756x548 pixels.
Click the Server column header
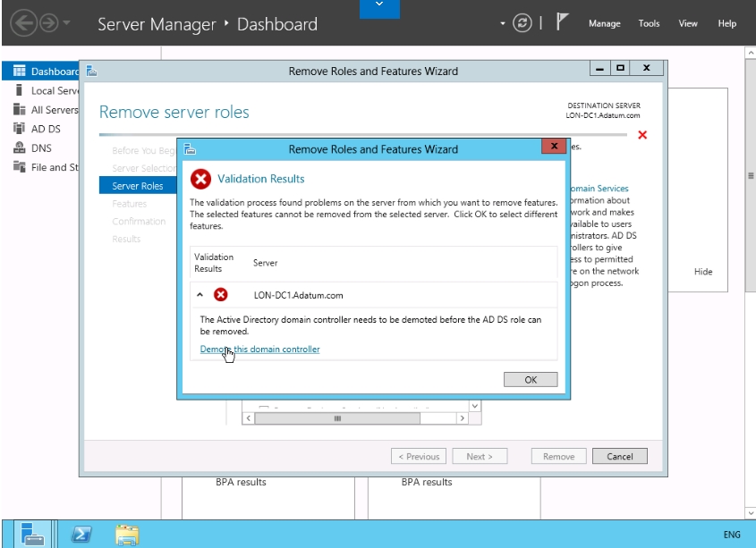265,263
